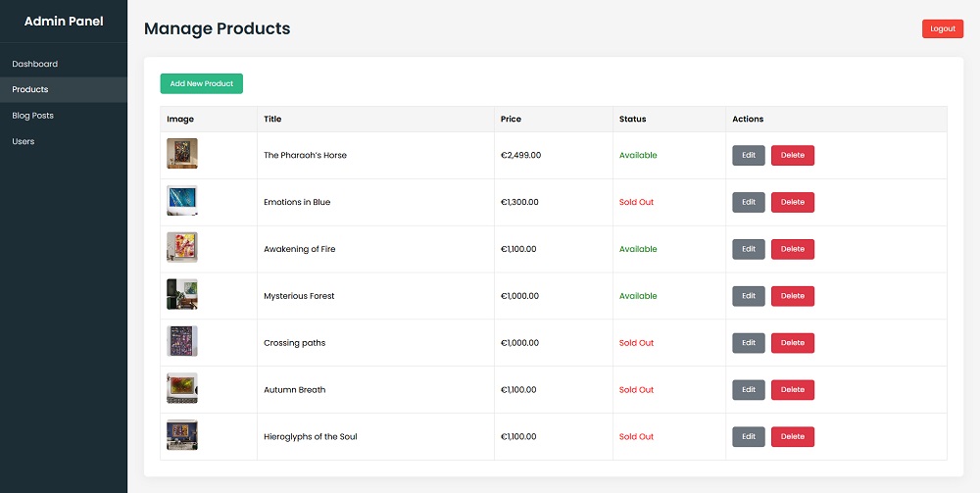This screenshot has height=493, width=980.
Task: Edit the Emotions in Blue product
Action: (748, 202)
